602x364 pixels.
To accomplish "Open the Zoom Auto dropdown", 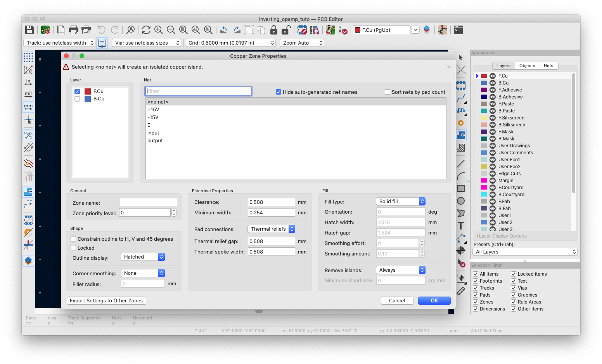I will [302, 43].
